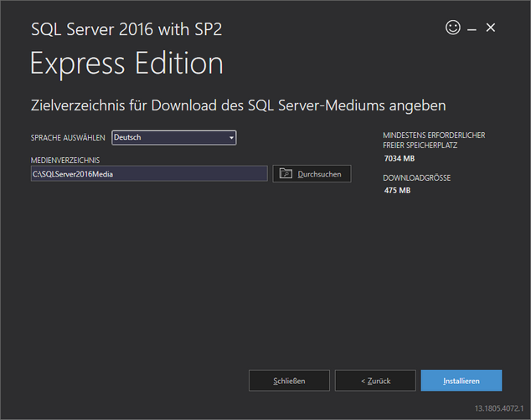Minimize the installer window
Image resolution: width=531 pixels, height=420 pixels.
[472, 30]
